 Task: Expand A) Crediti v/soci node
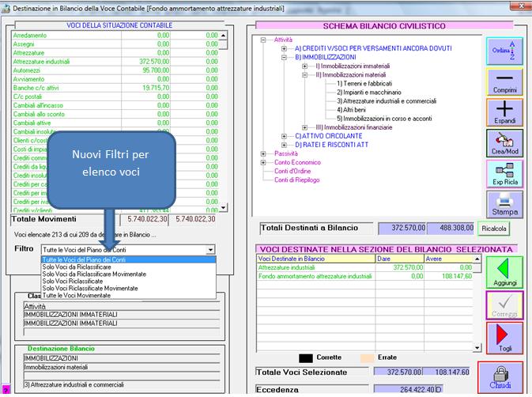pos(284,48)
